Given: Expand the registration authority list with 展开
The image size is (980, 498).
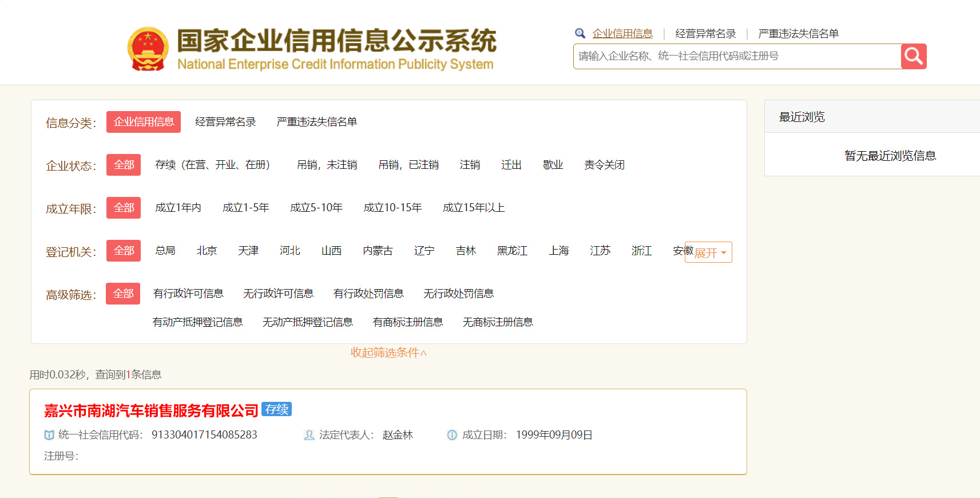Looking at the screenshot, I should [x=709, y=252].
